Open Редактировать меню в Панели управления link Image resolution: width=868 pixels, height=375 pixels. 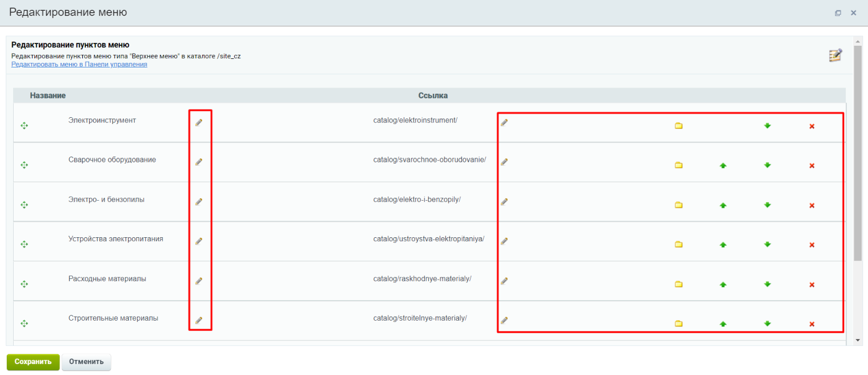79,65
